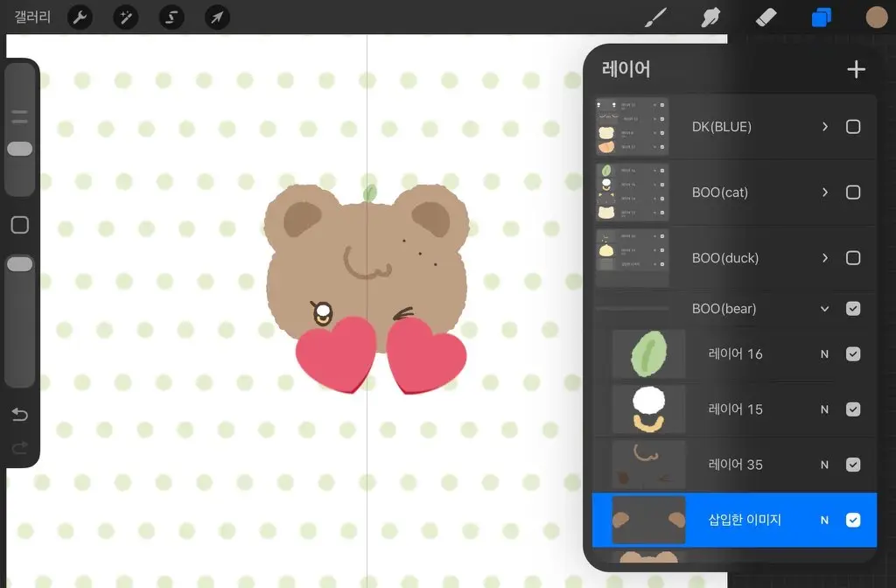Open the Actions wrench menu
Screen dimensions: 896x588
point(80,17)
